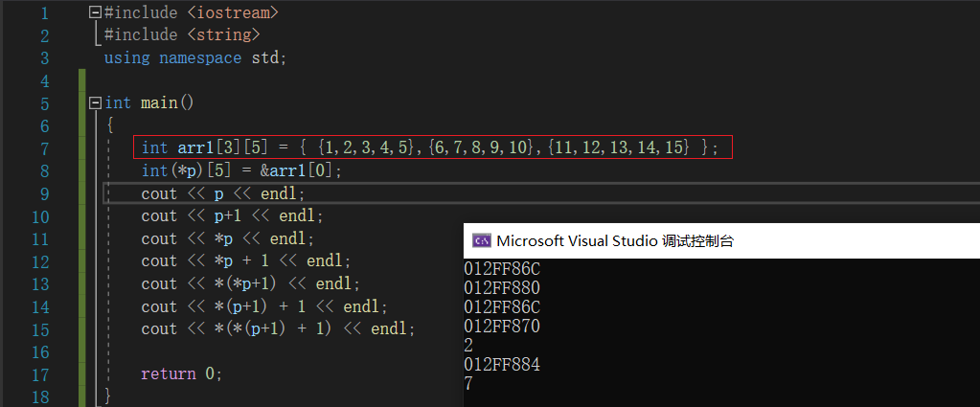Viewport: 980px width, 407px height.
Task: Click the 'return 0;' statement
Action: [181, 373]
